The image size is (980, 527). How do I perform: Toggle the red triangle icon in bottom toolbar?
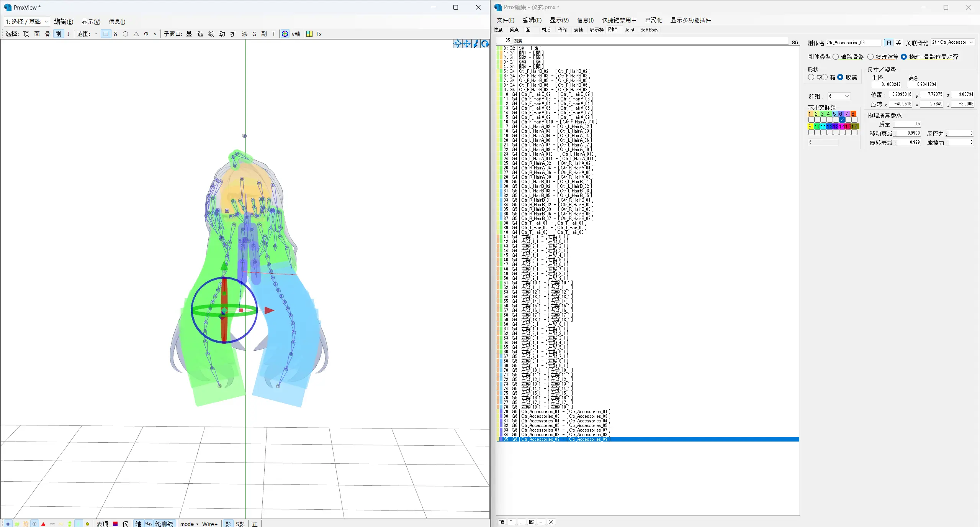(43, 524)
